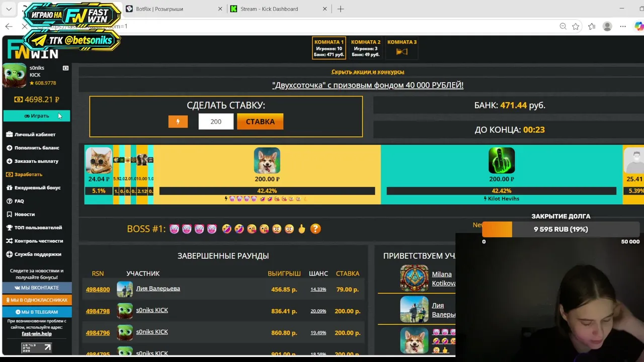Click s0niks avatar in round 4984796
644x362 pixels.
[x=125, y=332]
